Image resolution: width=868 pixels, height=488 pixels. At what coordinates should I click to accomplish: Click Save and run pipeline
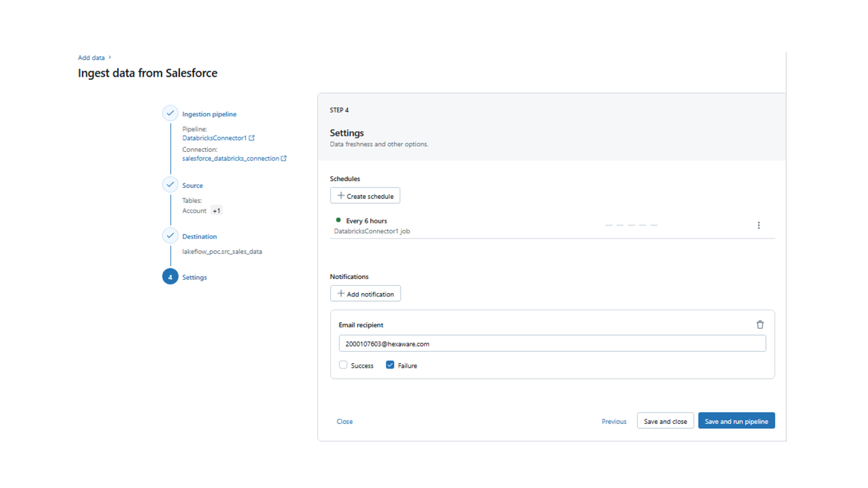[x=736, y=421]
